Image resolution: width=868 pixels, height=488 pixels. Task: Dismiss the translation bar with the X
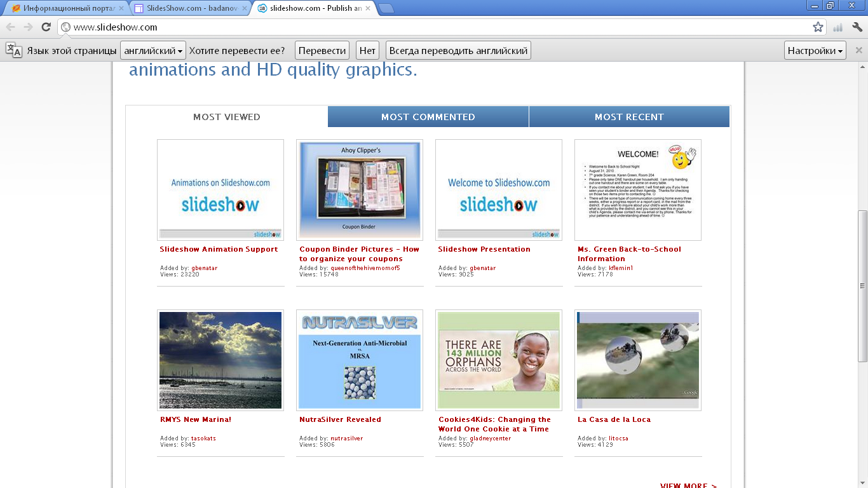click(x=859, y=50)
